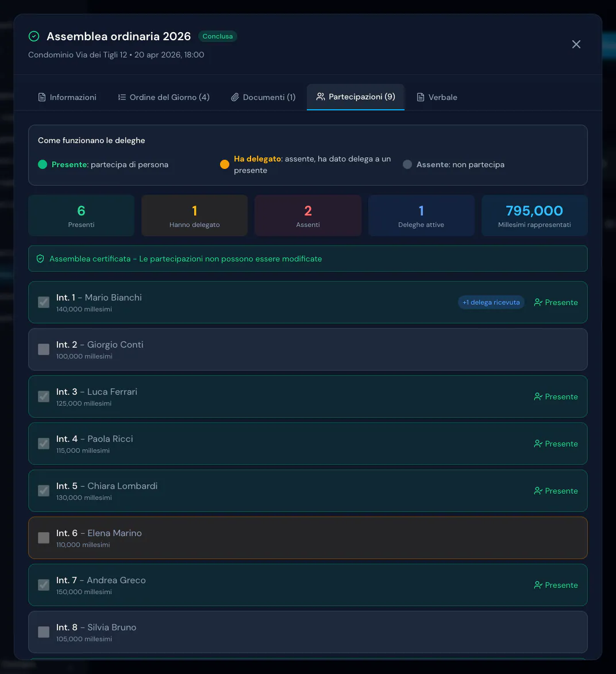The width and height of the screenshot is (616, 674).
Task: Click the green Presente legend dot
Action: click(x=43, y=165)
